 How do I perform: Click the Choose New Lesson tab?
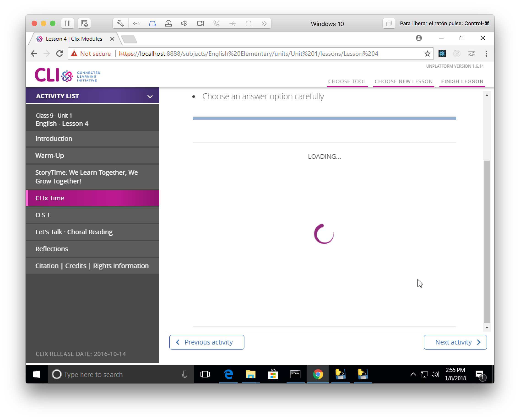tap(403, 81)
